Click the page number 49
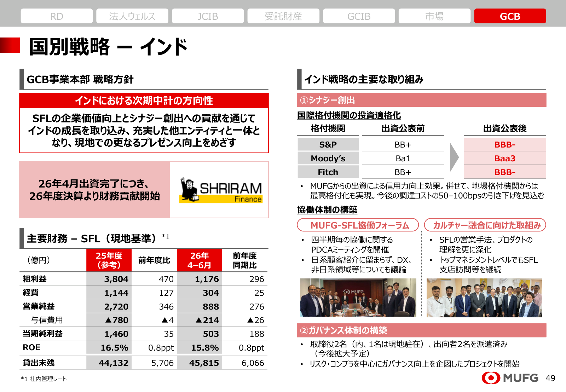 [550, 378]
